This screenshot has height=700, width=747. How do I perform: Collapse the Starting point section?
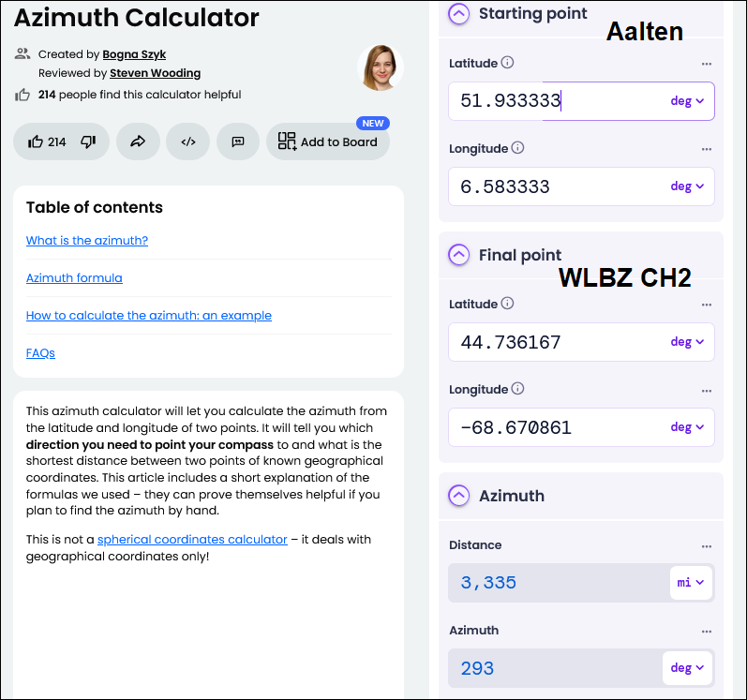[x=458, y=14]
